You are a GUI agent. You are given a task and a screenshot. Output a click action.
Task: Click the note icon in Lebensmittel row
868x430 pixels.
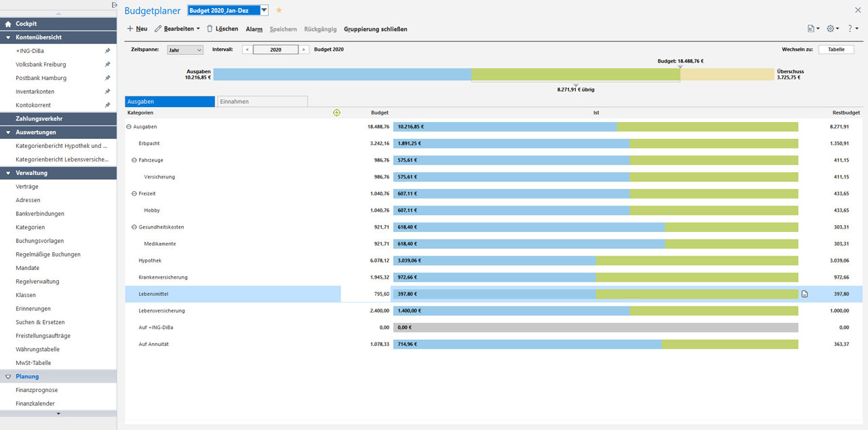[x=805, y=294]
